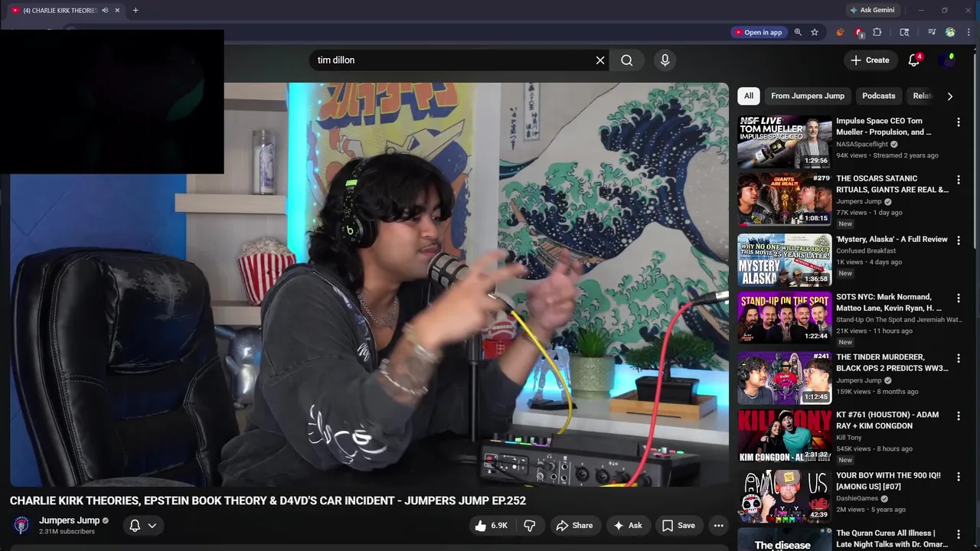Click the red extension icon with badge 1
Image resolution: width=980 pixels, height=551 pixels.
click(x=859, y=32)
